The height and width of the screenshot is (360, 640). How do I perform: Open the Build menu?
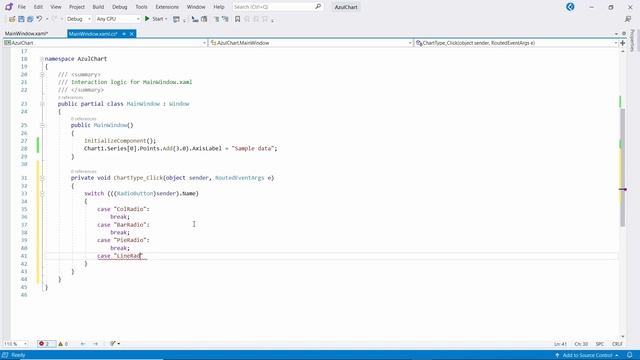tap(98, 7)
